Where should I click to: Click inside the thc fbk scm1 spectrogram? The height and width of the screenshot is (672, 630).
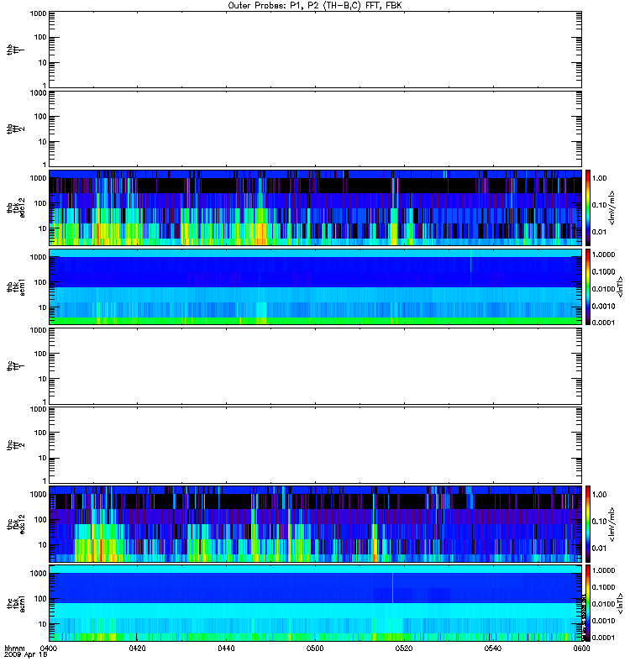point(316,603)
